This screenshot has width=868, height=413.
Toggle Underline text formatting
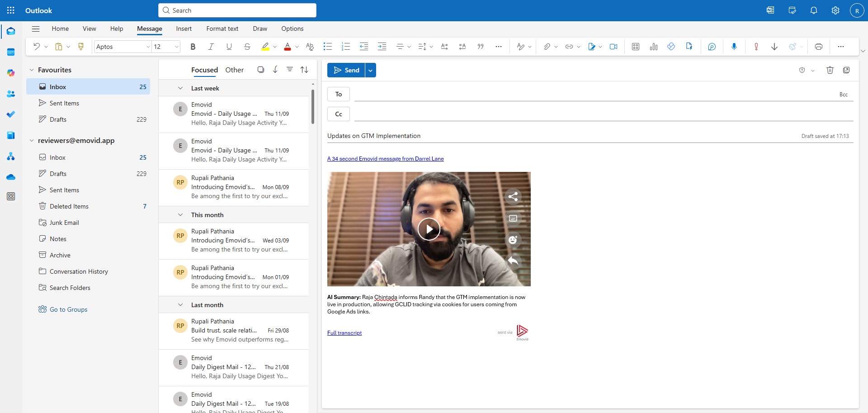[x=229, y=47]
